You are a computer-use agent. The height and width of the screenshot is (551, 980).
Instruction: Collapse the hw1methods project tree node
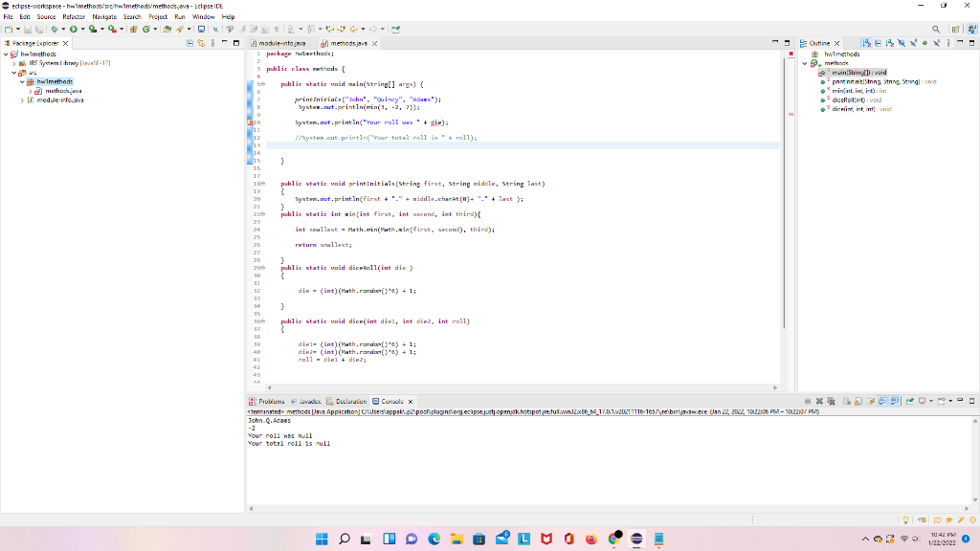(7, 55)
